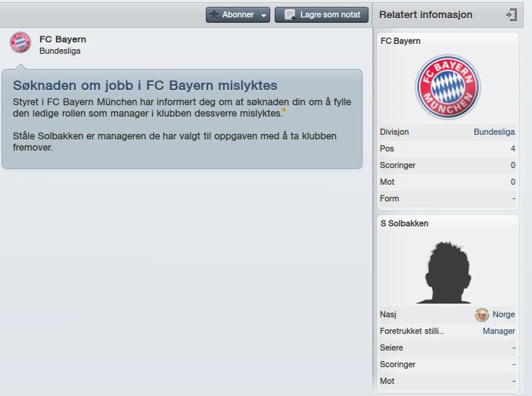Click the Bundesliga subtitle under FC Bayern

[x=60, y=51]
